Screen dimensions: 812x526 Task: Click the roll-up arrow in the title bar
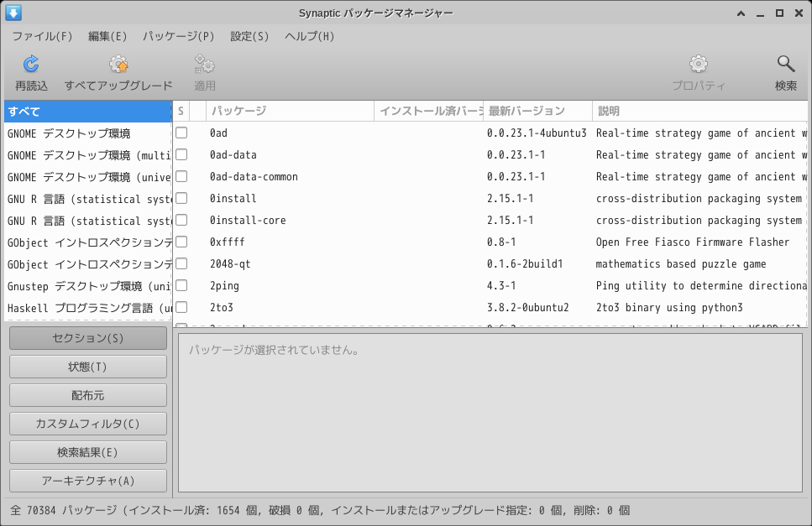741,13
